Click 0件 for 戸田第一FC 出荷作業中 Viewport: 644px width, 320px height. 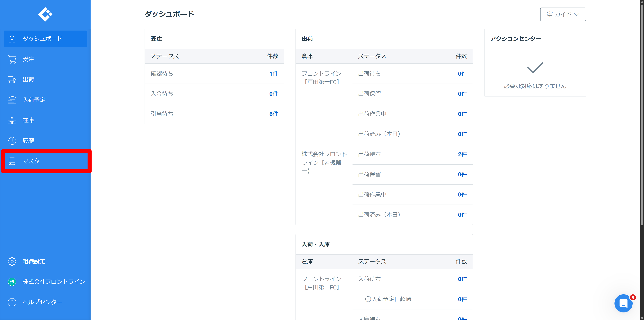[462, 114]
